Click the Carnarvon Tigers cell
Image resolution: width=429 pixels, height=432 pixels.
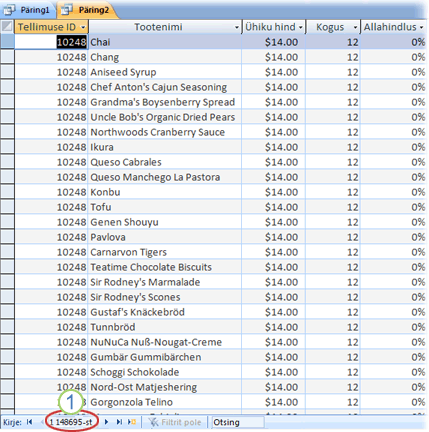coord(165,252)
